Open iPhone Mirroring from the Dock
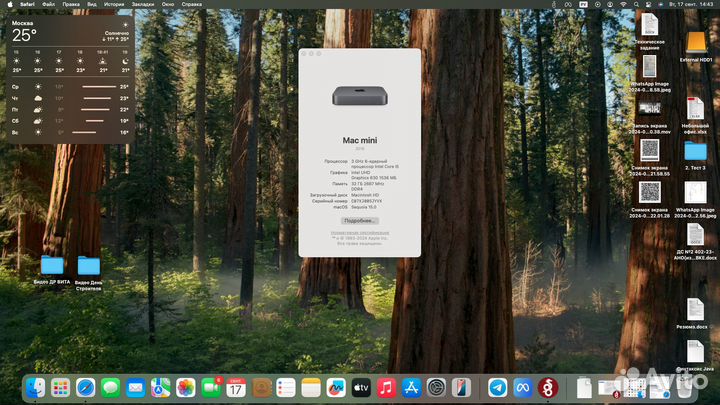 point(461,388)
